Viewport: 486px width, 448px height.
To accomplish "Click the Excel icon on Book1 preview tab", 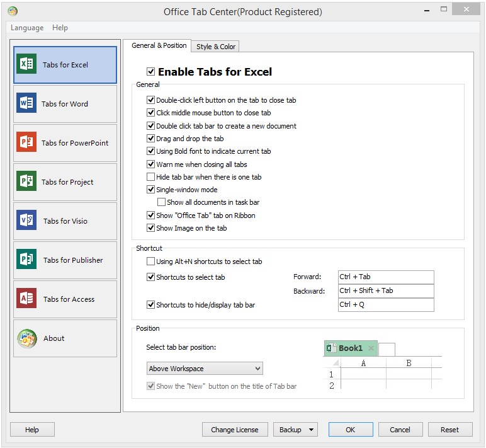I will click(331, 348).
